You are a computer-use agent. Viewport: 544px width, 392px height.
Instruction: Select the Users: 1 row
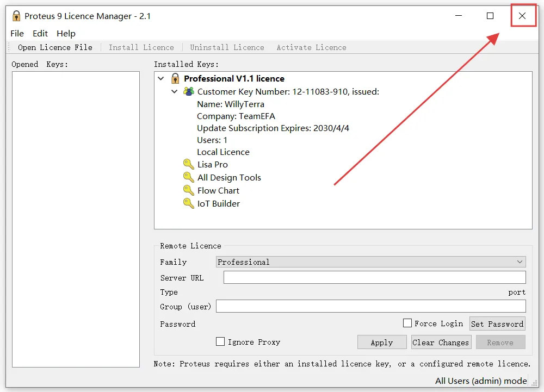(212, 140)
